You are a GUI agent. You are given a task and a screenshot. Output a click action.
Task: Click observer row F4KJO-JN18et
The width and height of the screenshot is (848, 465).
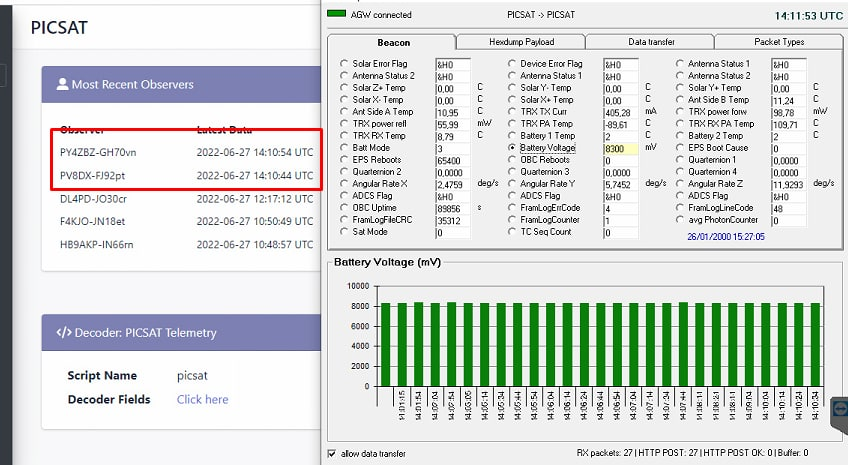coord(187,221)
